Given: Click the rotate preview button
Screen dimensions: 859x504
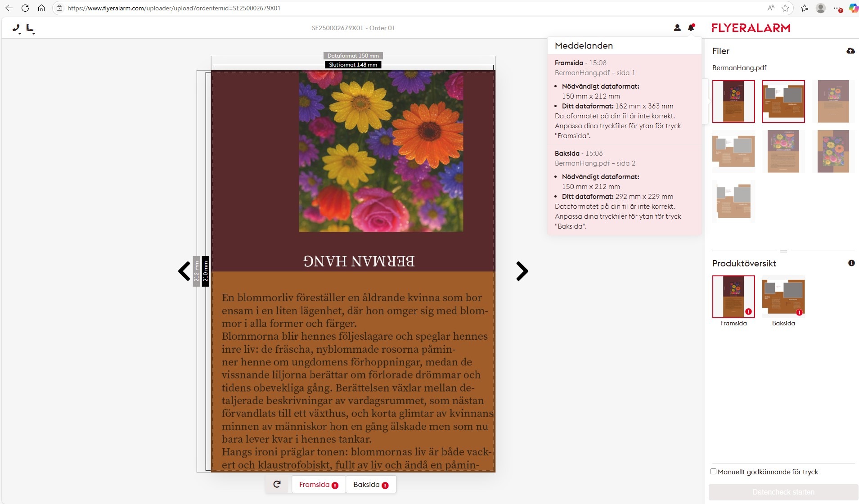Looking at the screenshot, I should coord(277,484).
